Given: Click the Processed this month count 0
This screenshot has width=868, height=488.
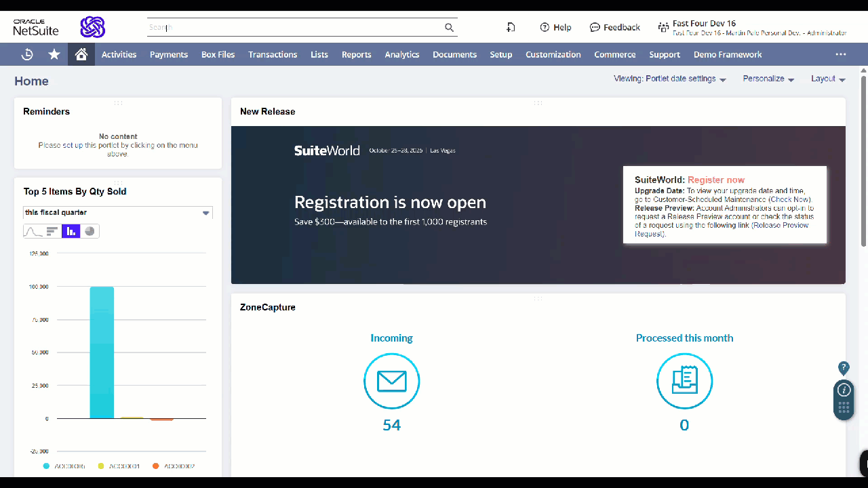Looking at the screenshot, I should click(x=684, y=425).
